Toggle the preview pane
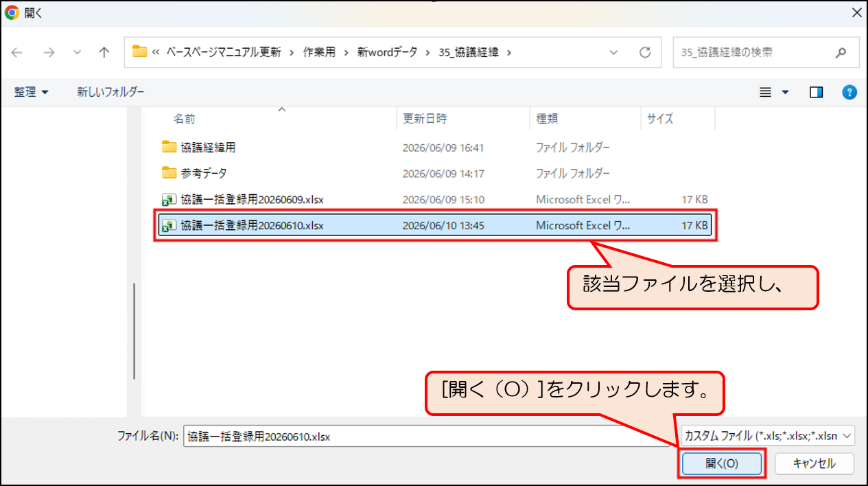 click(x=816, y=92)
